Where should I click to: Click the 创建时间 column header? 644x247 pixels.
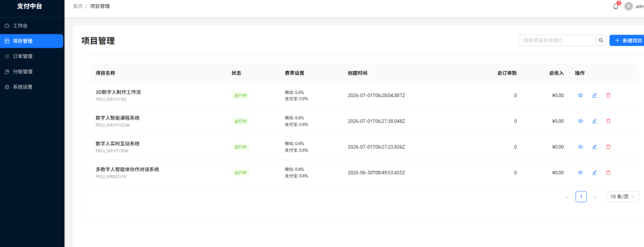[357, 73]
